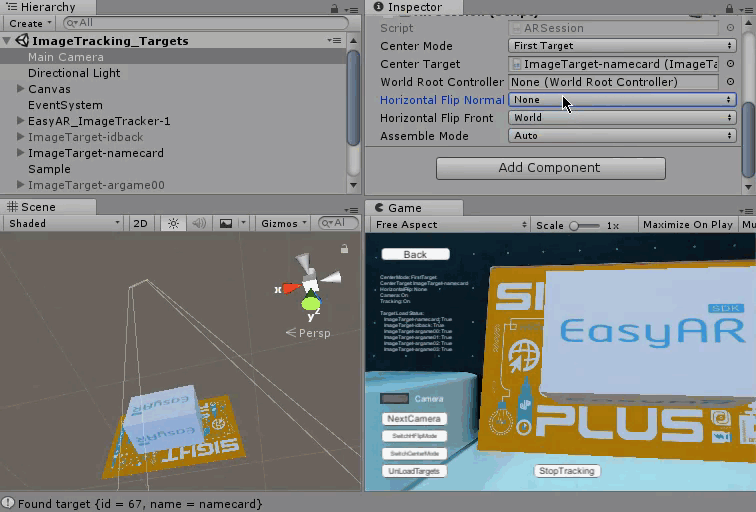Toggle the Hierarchy panel lock icon
The image size is (756, 512).
(x=334, y=9)
